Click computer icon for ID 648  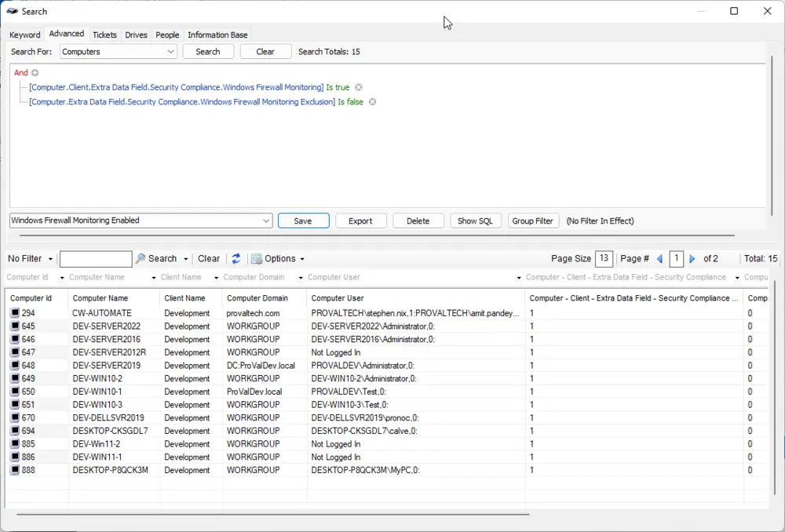click(15, 366)
